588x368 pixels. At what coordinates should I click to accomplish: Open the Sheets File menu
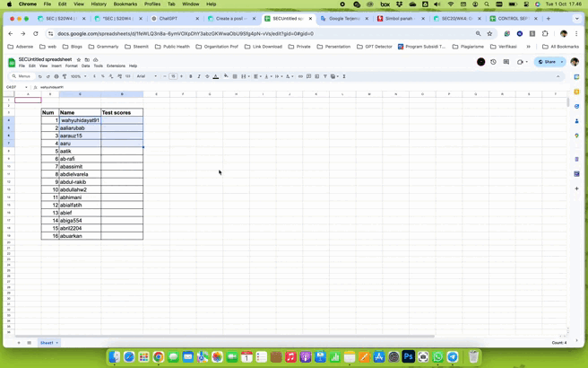coord(22,66)
